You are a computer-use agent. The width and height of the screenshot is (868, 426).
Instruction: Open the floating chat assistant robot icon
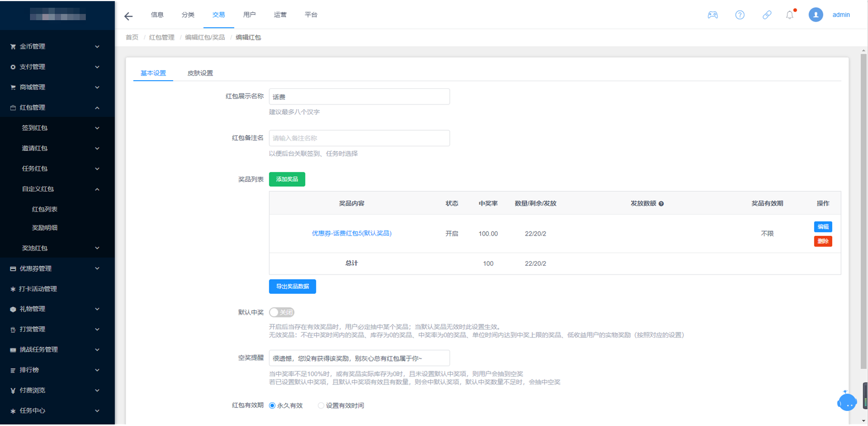847,401
